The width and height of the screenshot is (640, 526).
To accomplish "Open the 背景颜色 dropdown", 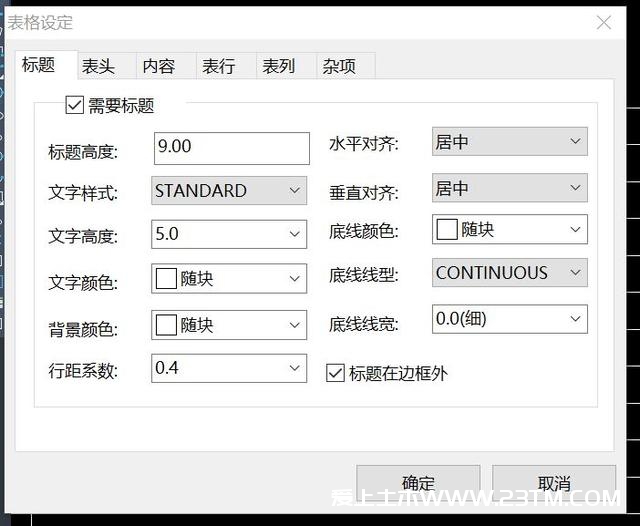I will tap(229, 325).
